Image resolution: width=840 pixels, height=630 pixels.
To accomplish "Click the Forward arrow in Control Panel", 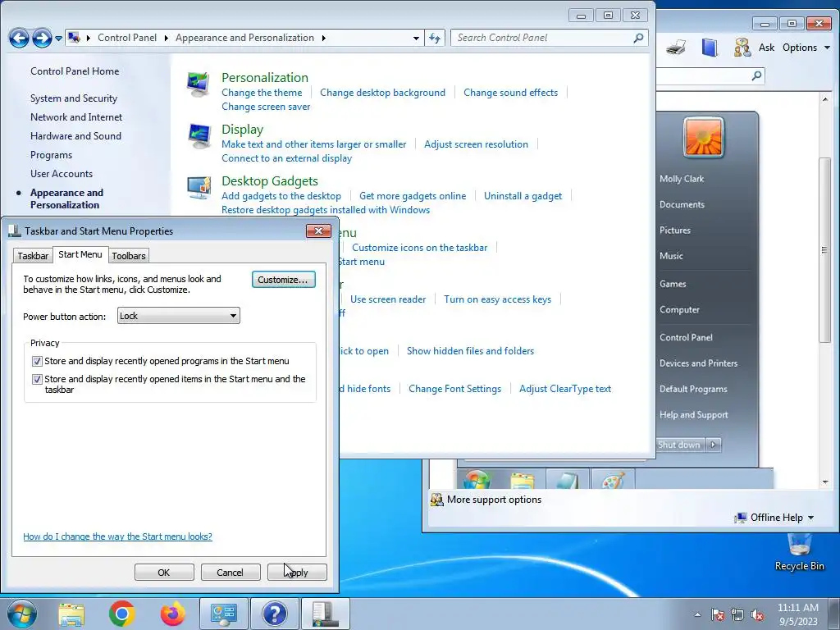I will (42, 38).
